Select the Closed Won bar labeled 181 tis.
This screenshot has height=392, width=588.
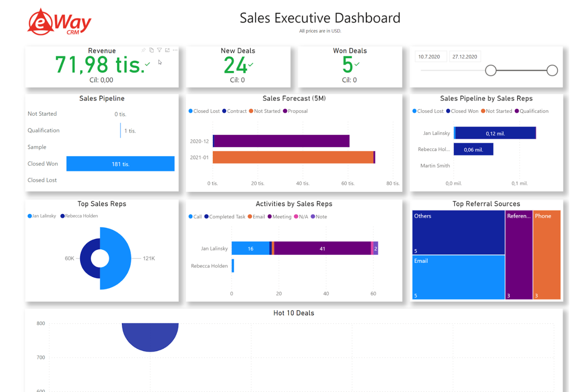[120, 164]
